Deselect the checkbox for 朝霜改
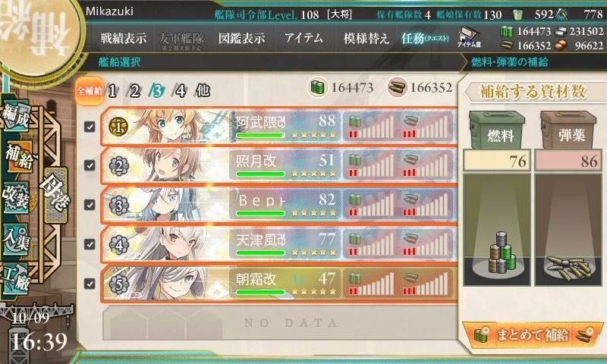The image size is (607, 364). (x=90, y=284)
